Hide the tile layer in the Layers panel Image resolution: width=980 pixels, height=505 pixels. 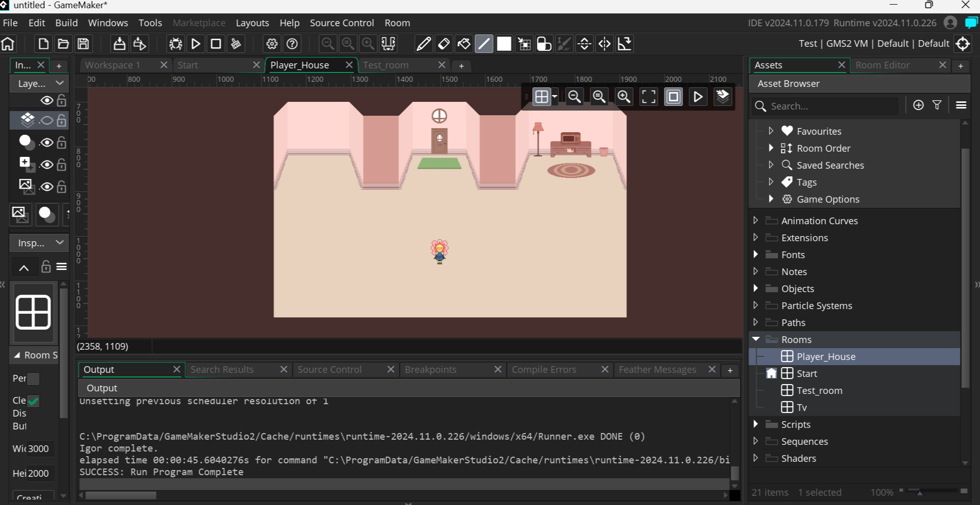click(x=46, y=120)
